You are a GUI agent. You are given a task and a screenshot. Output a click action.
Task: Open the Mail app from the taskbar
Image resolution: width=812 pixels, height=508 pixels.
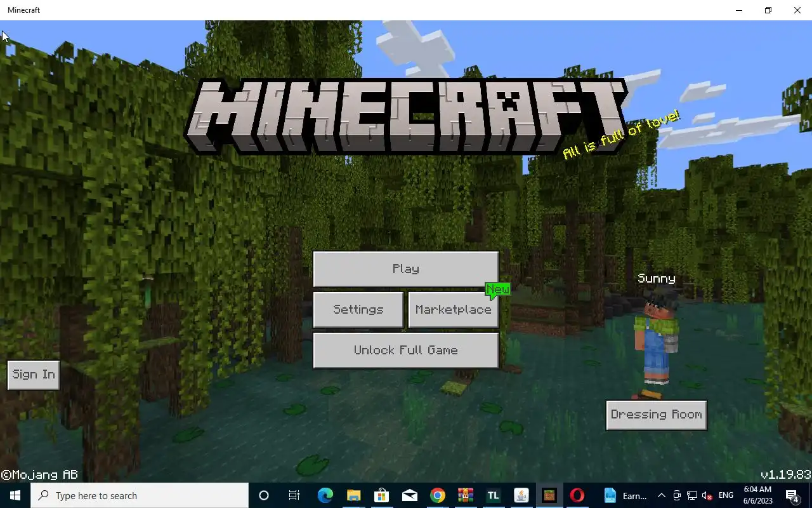coord(410,495)
